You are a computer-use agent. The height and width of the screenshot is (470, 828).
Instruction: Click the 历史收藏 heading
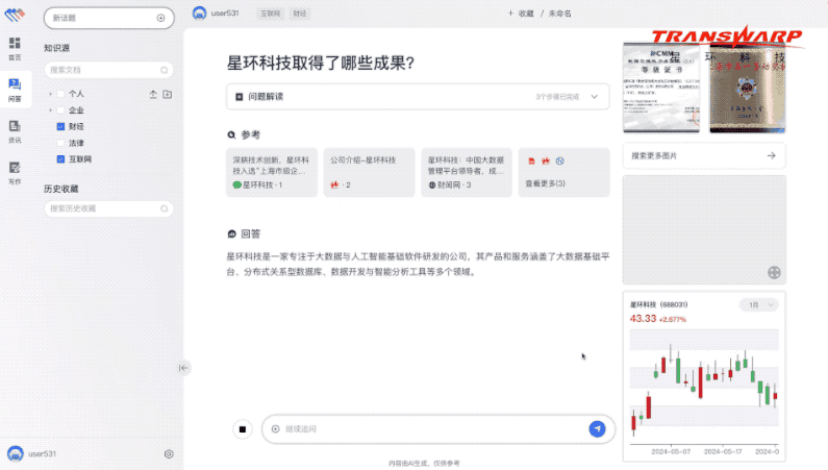[61, 189]
